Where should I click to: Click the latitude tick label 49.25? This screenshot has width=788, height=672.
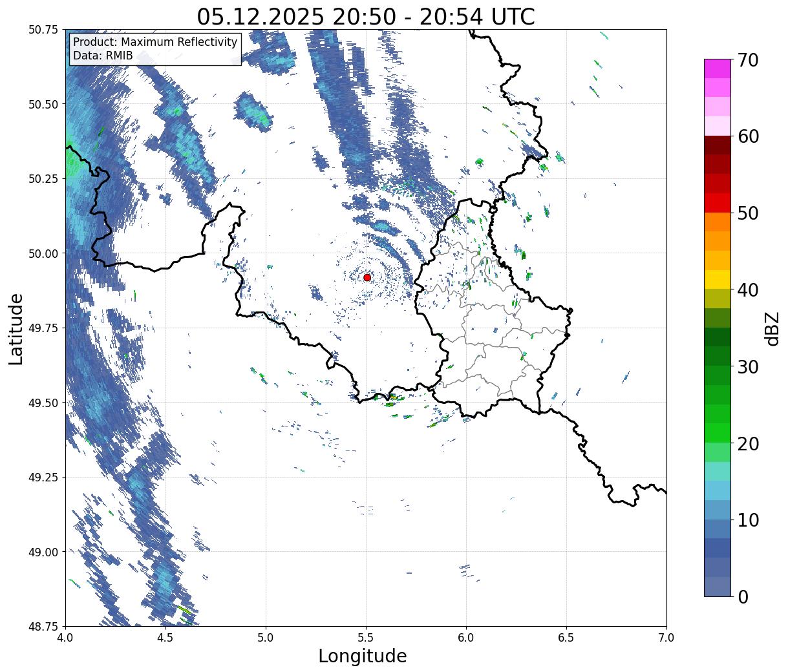pyautogui.click(x=45, y=477)
